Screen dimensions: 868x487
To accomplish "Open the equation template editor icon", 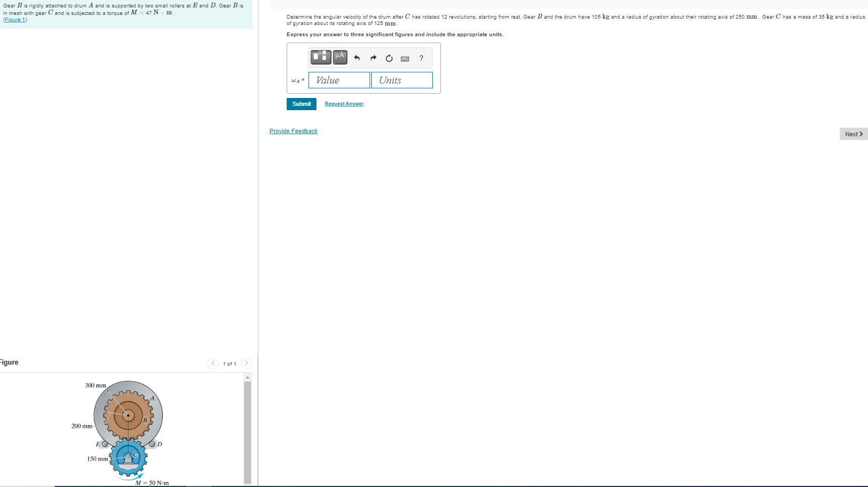I will coord(320,57).
